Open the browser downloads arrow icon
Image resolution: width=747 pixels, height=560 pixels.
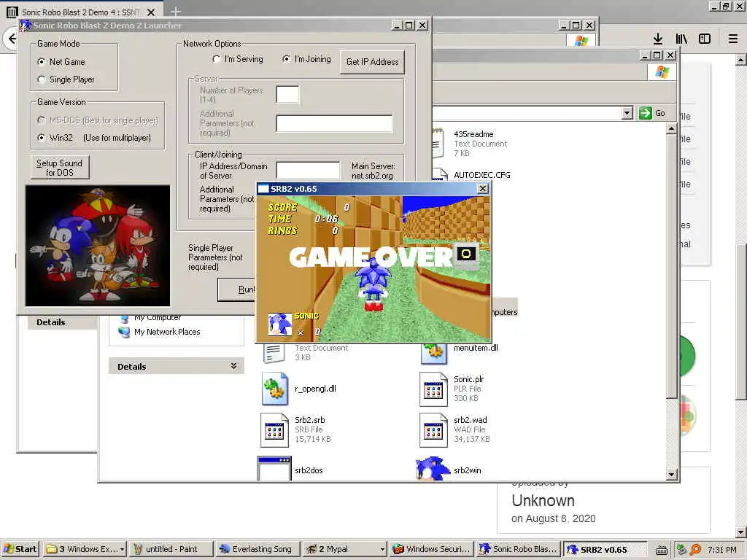658,39
